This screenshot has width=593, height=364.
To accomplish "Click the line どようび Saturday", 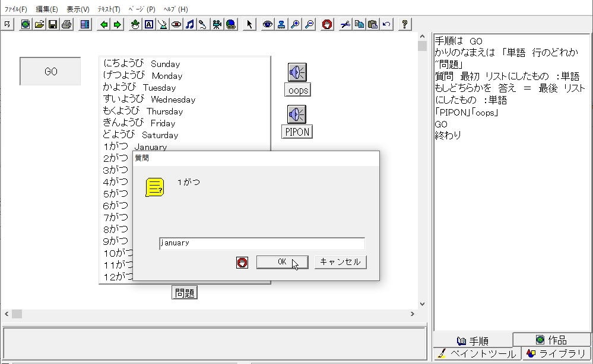I will click(140, 135).
